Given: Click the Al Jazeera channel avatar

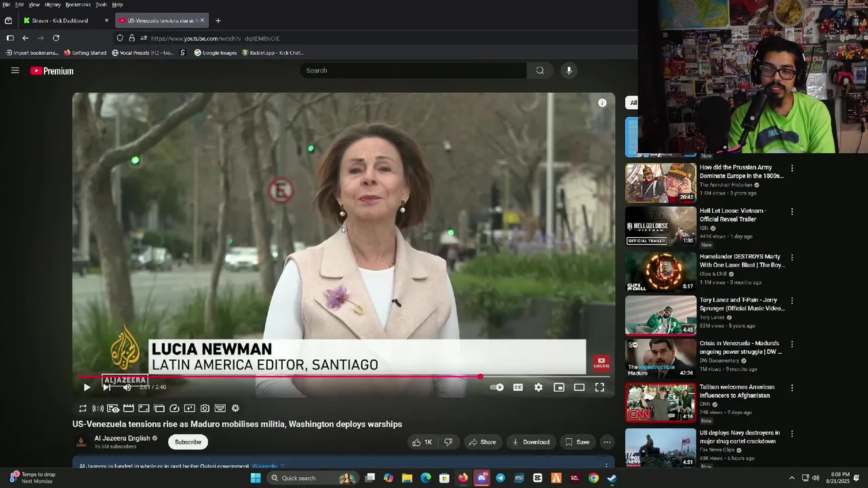Looking at the screenshot, I should coord(81,442).
